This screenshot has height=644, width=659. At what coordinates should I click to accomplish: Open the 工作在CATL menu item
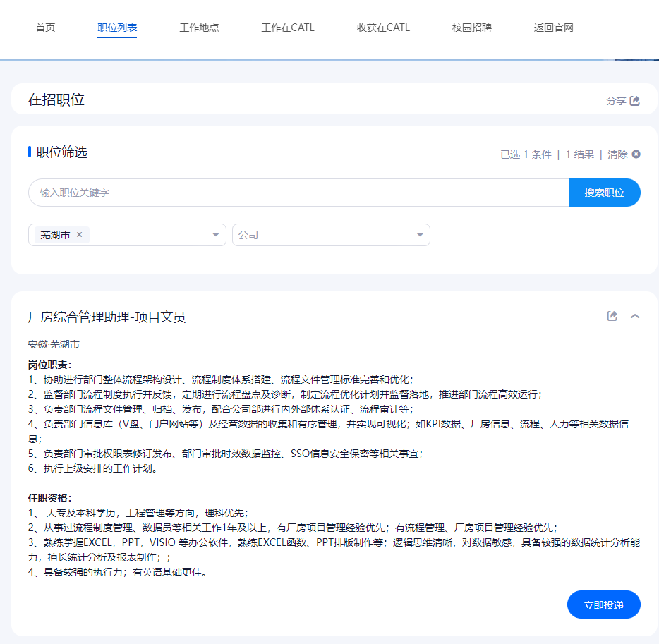coord(287,28)
